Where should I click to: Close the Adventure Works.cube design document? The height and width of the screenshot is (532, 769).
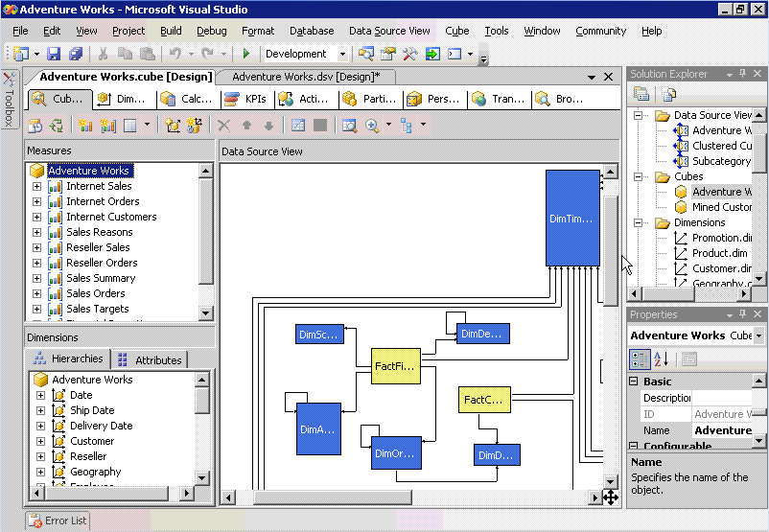click(x=608, y=77)
